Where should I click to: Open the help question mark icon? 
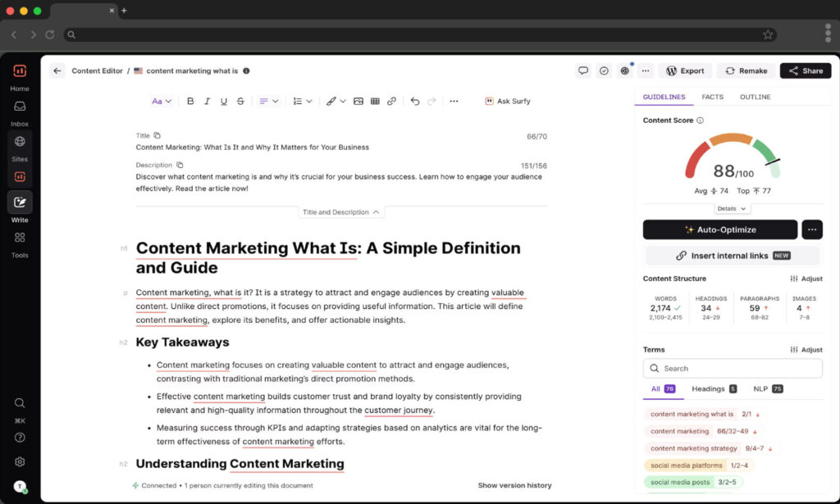[x=20, y=438]
